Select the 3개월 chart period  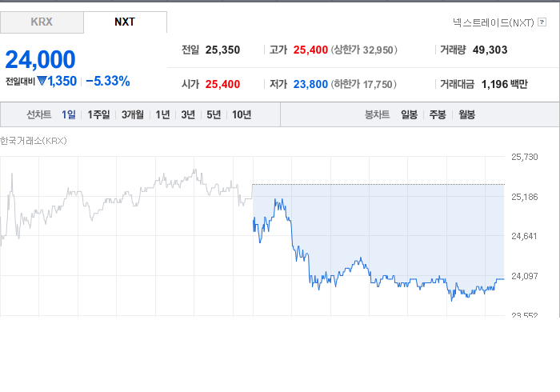pyautogui.click(x=133, y=114)
